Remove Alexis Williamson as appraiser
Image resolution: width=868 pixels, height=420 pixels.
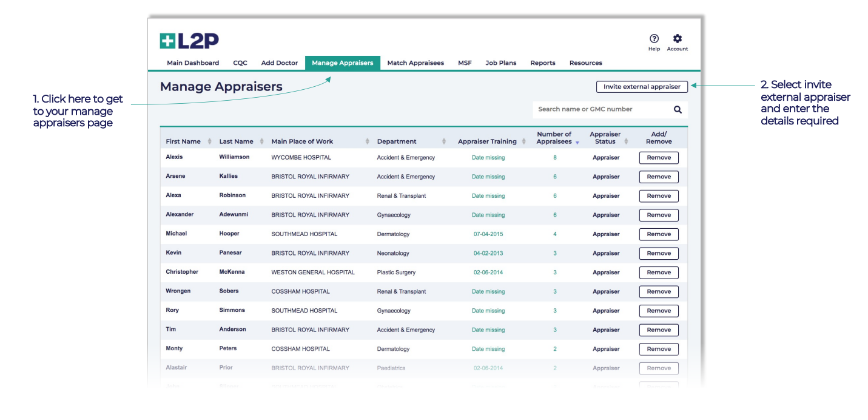click(x=659, y=158)
